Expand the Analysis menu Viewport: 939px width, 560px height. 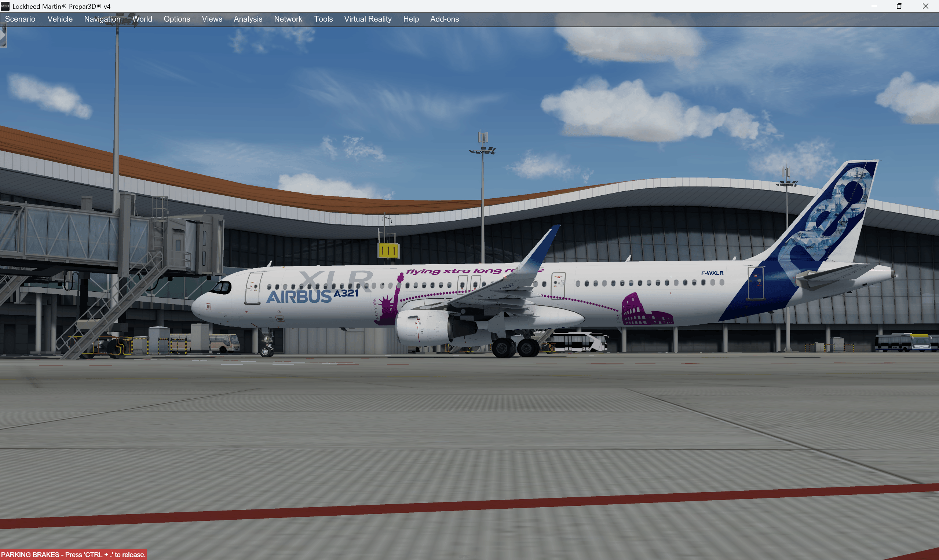[247, 19]
